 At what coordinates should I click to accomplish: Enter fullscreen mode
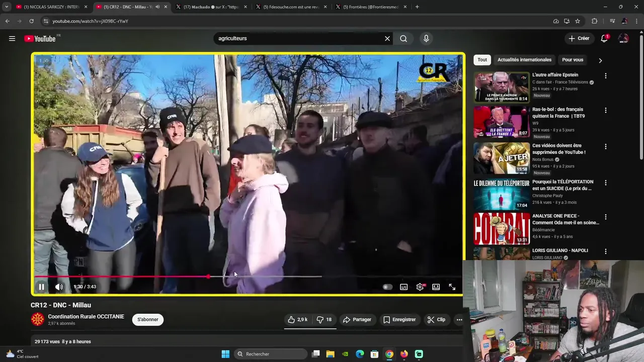pos(452,287)
